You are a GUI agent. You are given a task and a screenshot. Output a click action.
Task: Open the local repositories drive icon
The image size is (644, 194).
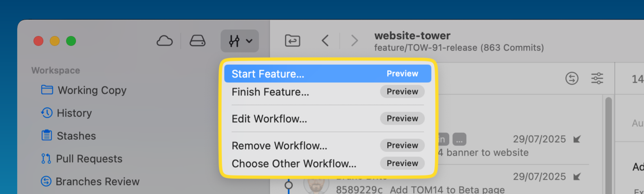pos(198,41)
